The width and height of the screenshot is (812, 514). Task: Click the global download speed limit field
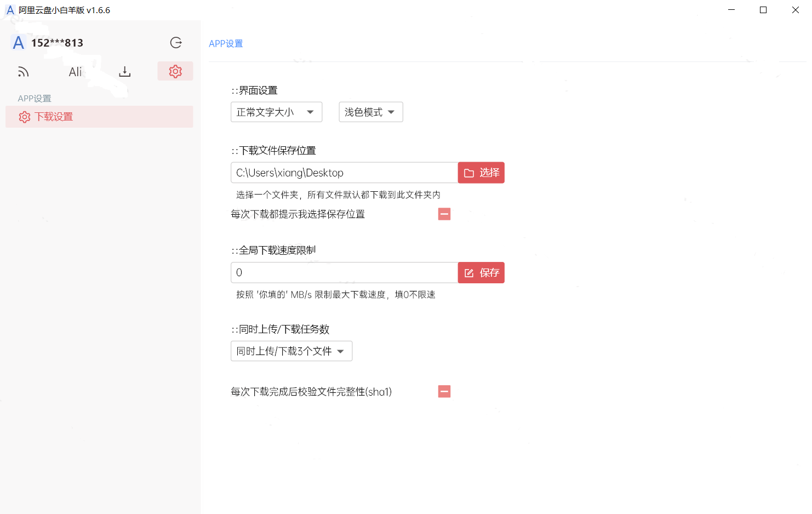(x=344, y=272)
